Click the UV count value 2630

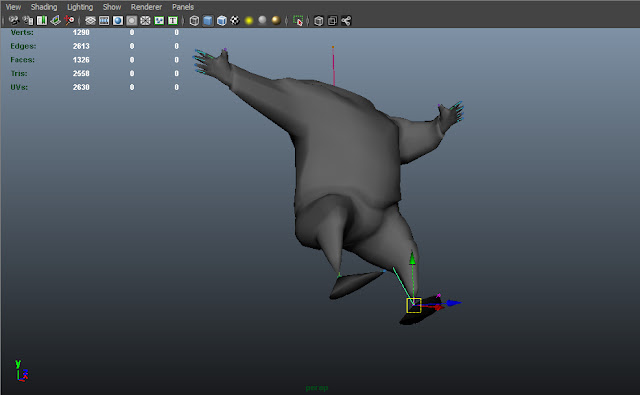click(81, 87)
